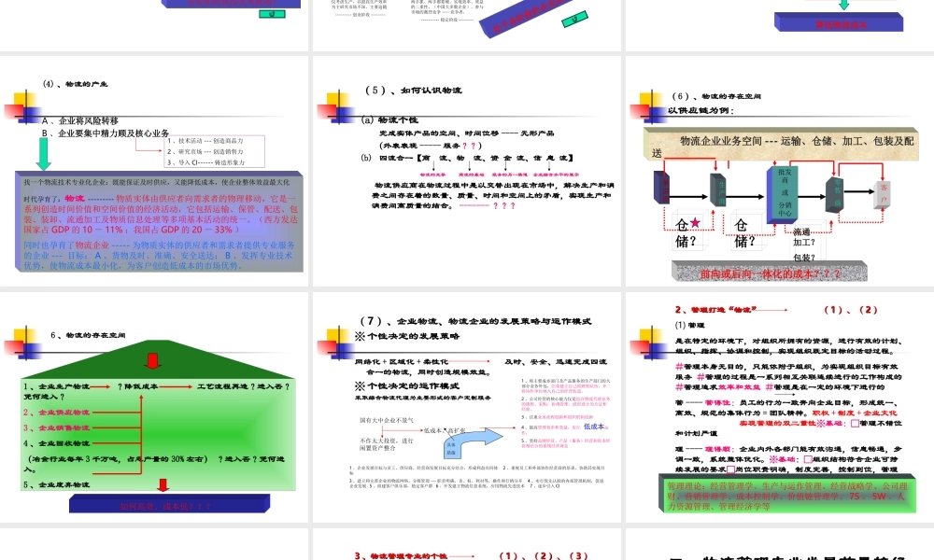Select the star icon beside 仓储
This screenshot has width=934, height=560.
[x=694, y=221]
